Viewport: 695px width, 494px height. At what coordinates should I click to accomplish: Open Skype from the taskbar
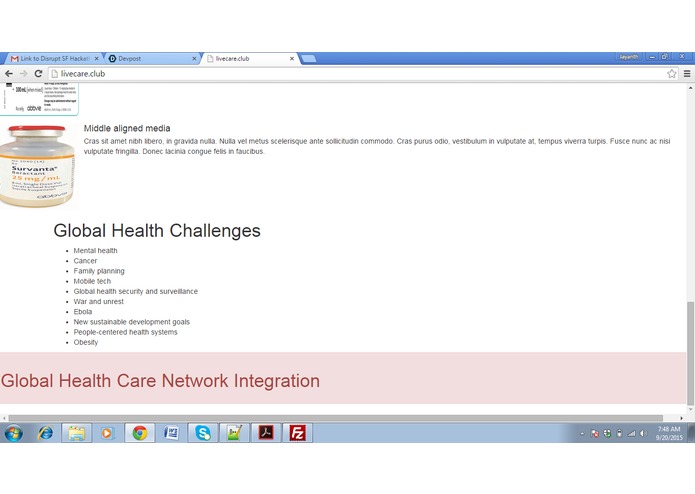coord(203,433)
